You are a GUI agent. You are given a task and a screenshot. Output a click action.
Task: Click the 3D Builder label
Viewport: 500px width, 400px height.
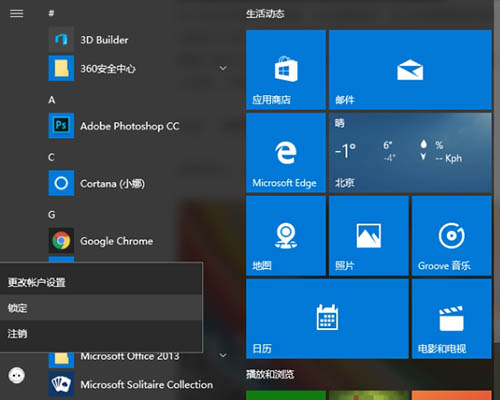[104, 40]
